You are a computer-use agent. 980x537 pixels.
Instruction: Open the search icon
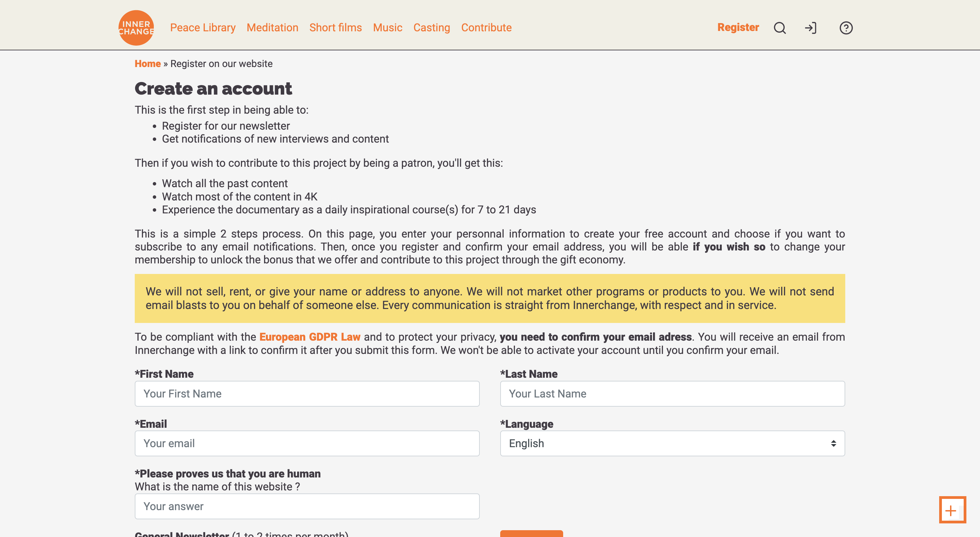[x=780, y=28]
